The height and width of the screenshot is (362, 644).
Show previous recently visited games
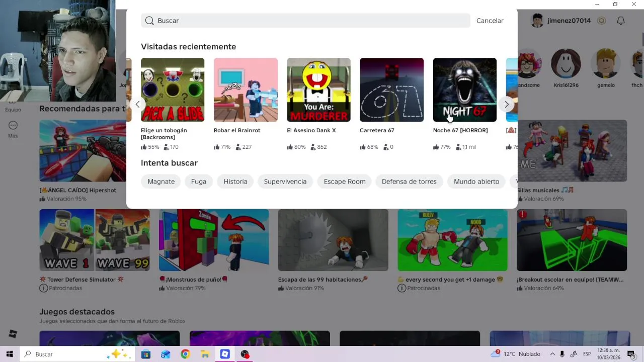pos(137,104)
